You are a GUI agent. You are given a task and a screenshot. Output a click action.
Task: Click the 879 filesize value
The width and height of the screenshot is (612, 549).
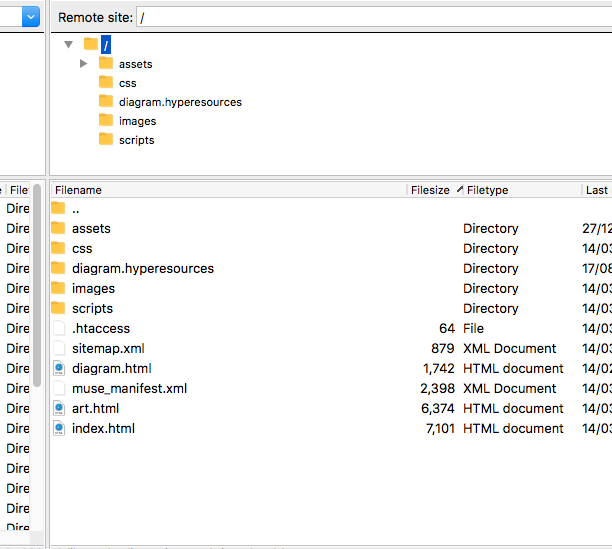pyautogui.click(x=443, y=348)
